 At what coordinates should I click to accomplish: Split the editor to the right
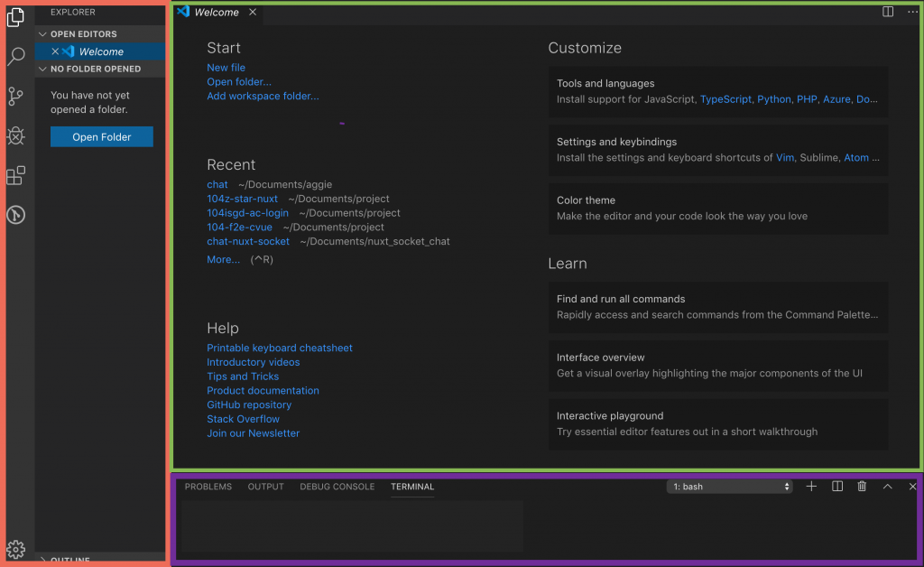[888, 12]
